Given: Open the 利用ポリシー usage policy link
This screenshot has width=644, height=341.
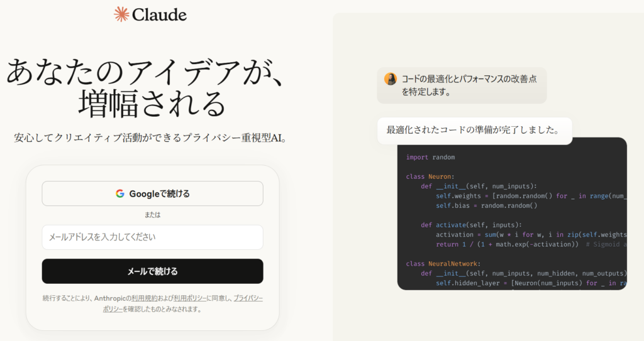Looking at the screenshot, I should coord(190,298).
